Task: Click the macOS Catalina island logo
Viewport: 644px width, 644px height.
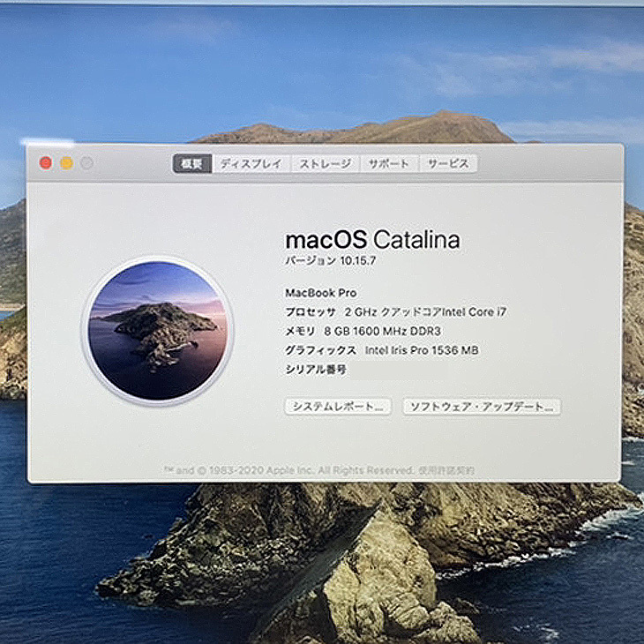Action: 157,331
